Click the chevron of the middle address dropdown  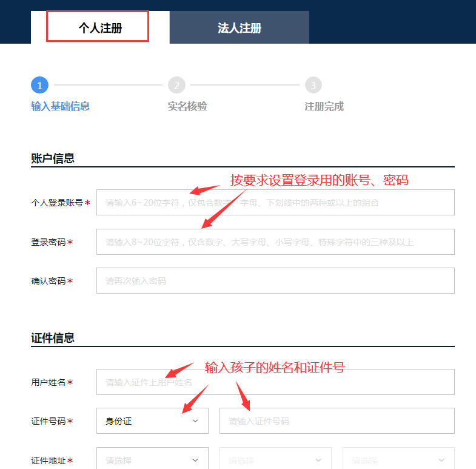point(318,461)
